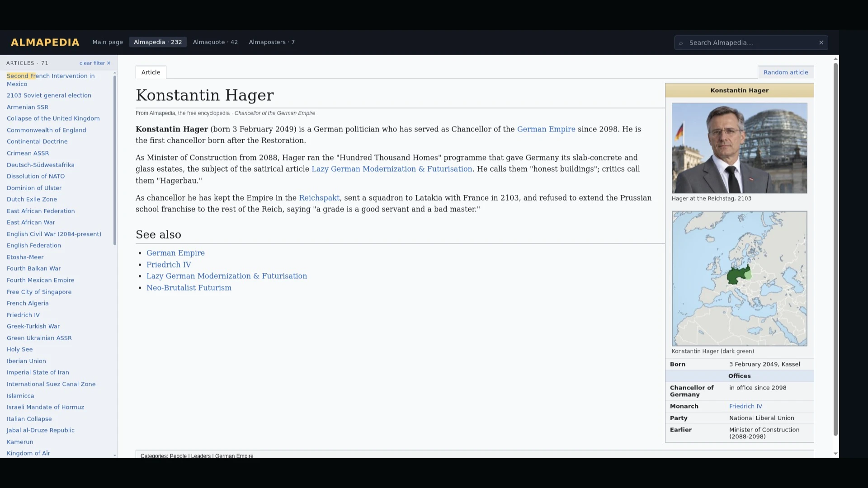868x488 pixels.
Task: Open Lazy German Modernization link in paragraph
Action: coord(392,169)
